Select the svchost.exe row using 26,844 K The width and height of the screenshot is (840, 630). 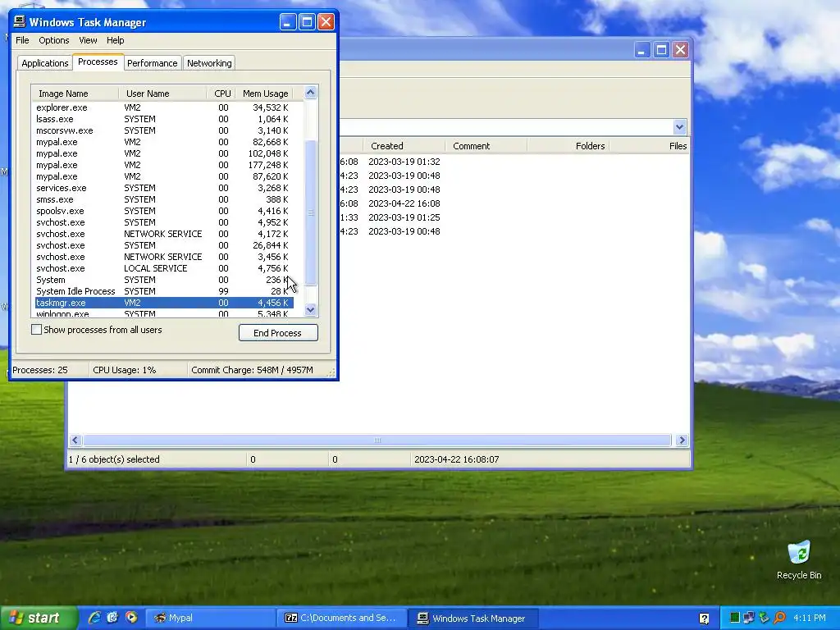[x=163, y=245]
